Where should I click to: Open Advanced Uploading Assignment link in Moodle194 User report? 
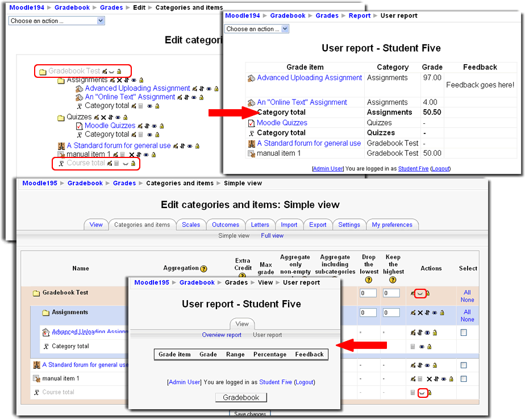point(309,78)
